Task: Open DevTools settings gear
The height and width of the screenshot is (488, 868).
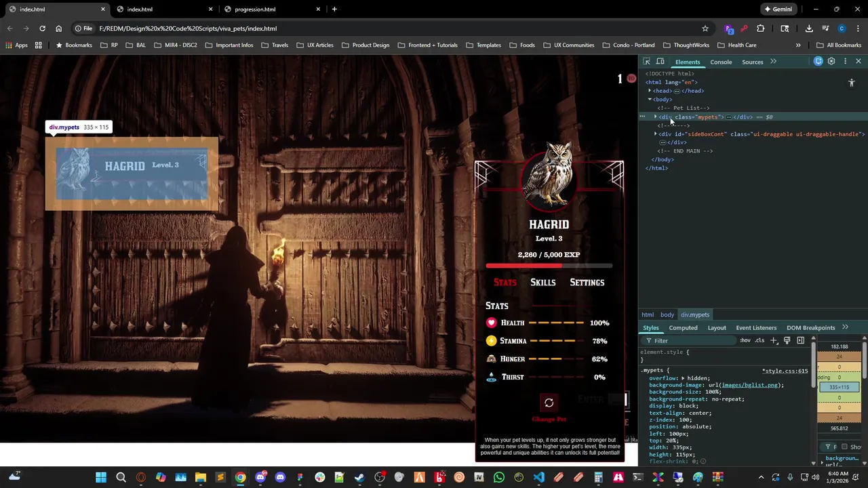Action: (831, 62)
